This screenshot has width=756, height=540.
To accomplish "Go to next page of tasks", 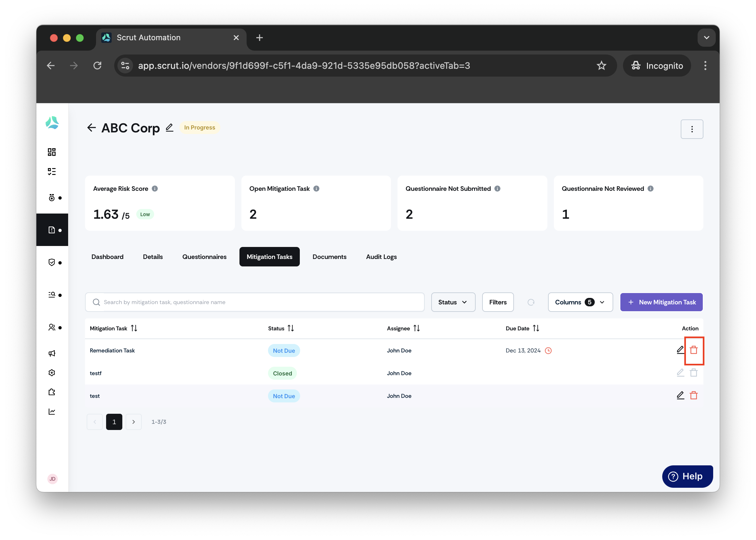I will click(x=134, y=422).
